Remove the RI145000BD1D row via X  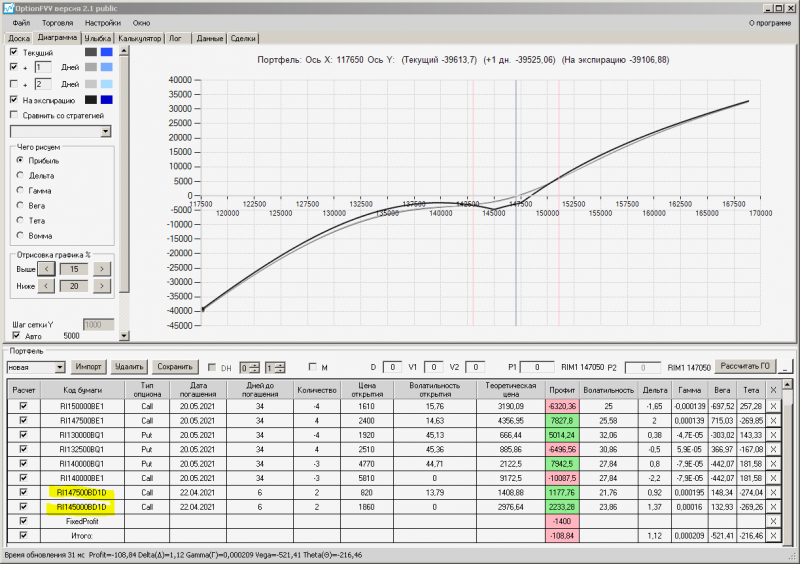coord(773,507)
